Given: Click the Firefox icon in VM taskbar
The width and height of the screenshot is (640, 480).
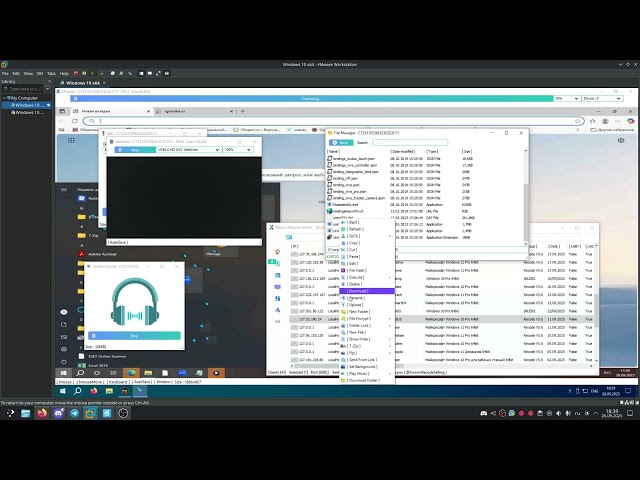Looking at the screenshot, I should click(93, 391).
